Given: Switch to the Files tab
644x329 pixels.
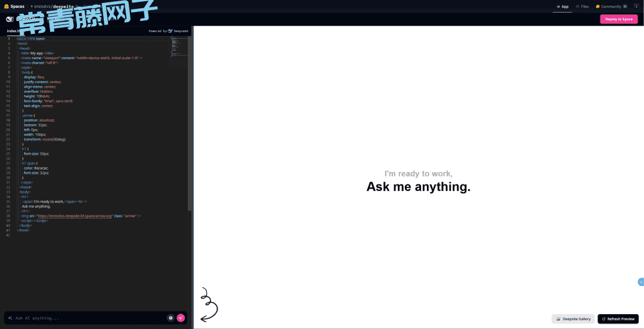Looking at the screenshot, I should pyautogui.click(x=582, y=7).
